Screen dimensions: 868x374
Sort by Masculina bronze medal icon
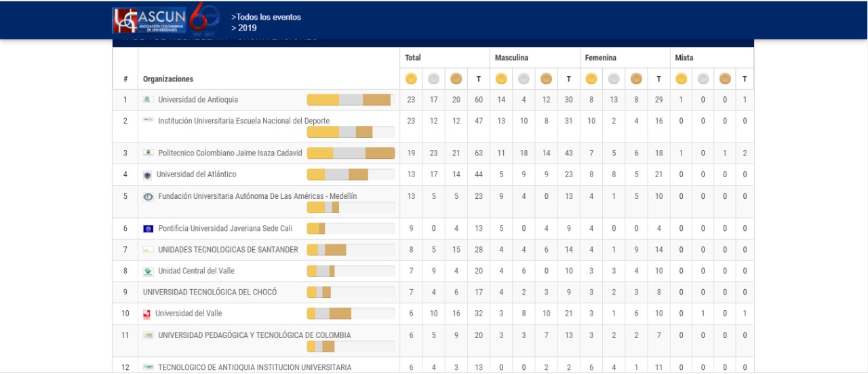click(x=546, y=79)
